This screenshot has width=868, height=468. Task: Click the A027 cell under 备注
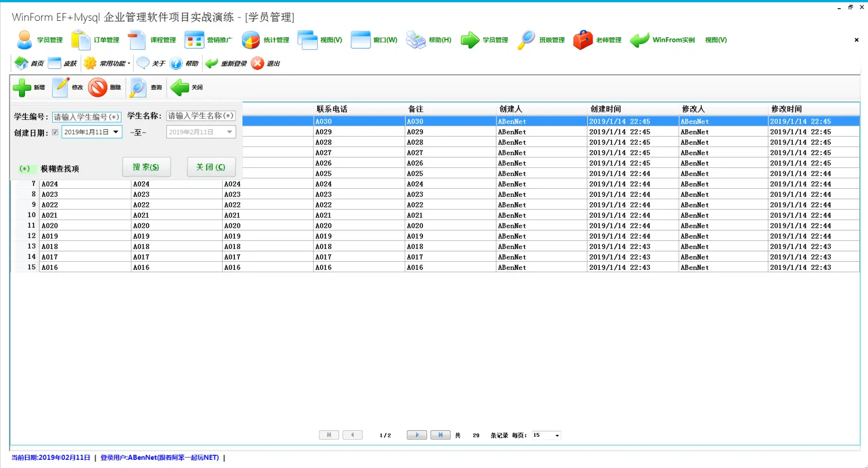coord(451,153)
